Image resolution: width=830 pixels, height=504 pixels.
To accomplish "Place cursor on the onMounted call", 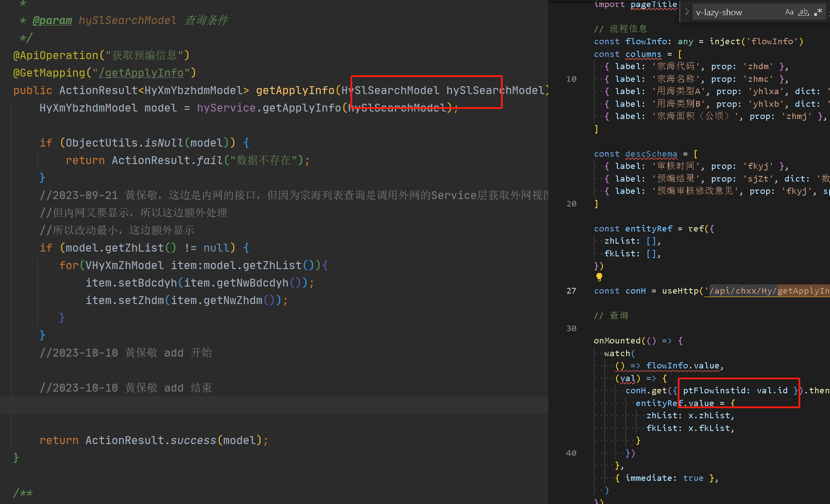I will pos(617,341).
